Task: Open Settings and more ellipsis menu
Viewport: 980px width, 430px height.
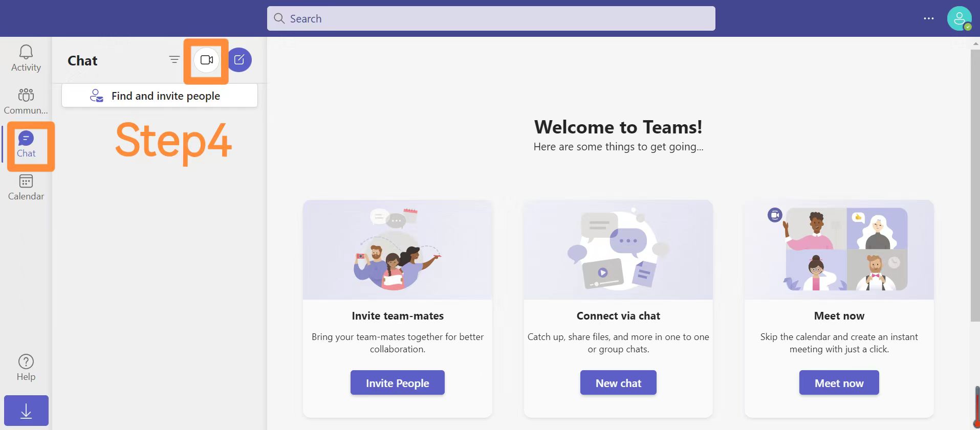Action: (x=929, y=18)
